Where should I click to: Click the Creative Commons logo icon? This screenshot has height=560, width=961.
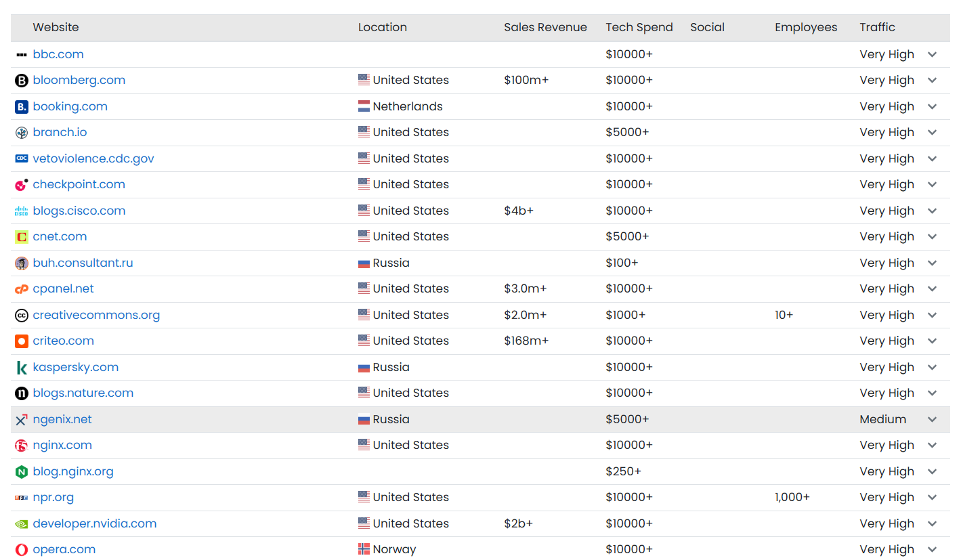coord(22,315)
